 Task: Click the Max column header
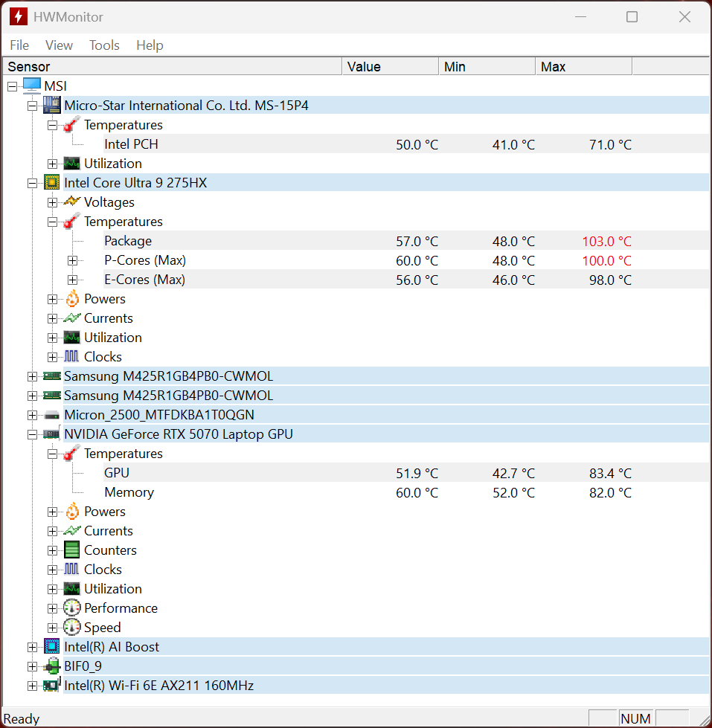pyautogui.click(x=584, y=66)
